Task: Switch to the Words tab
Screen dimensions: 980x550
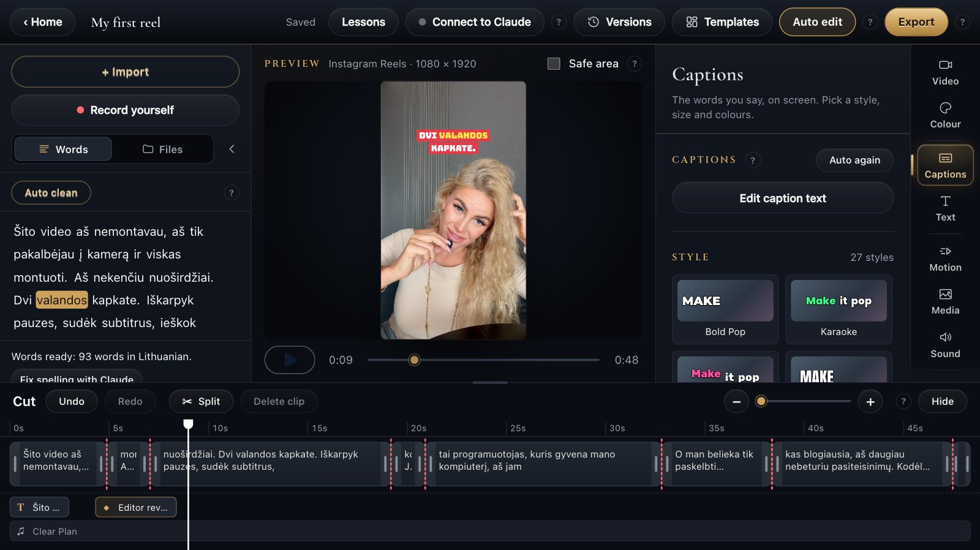Action: click(63, 149)
